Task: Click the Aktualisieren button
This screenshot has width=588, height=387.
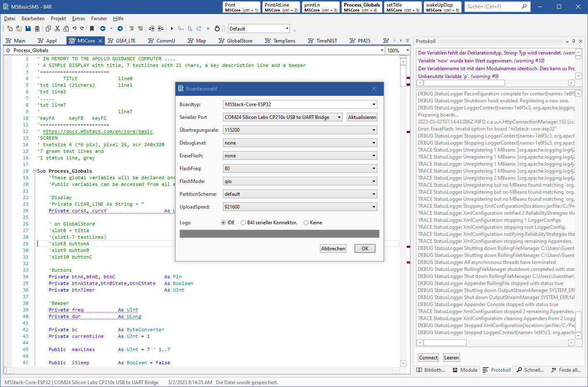Action: click(362, 117)
